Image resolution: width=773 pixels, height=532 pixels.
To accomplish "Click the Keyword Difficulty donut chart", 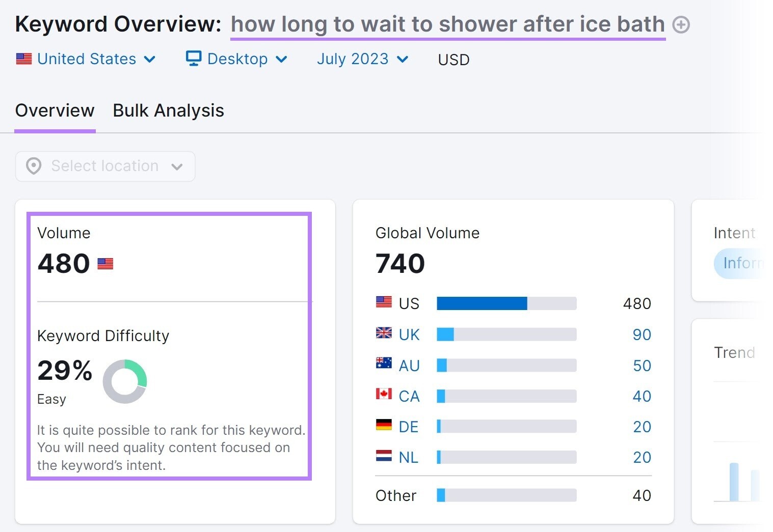I will pyautogui.click(x=125, y=381).
